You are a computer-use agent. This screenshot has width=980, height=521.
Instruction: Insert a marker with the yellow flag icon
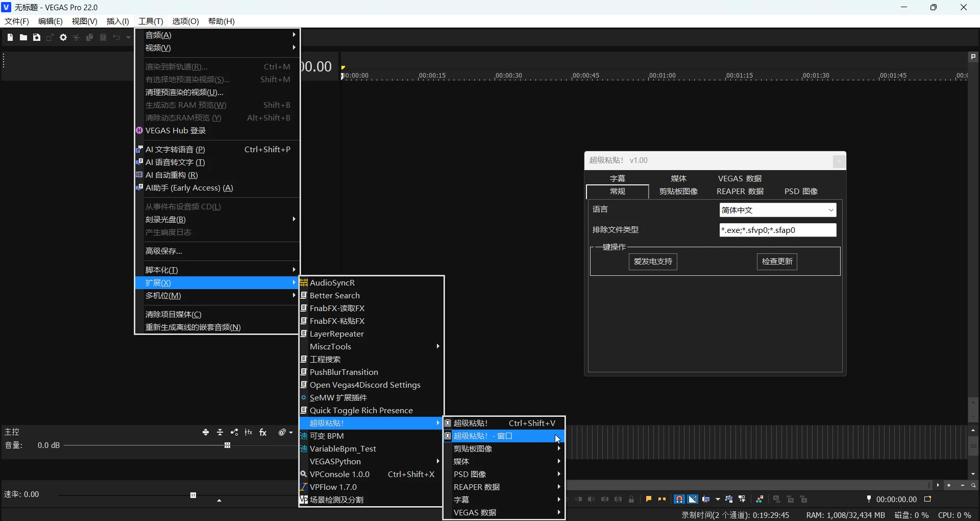tap(649, 499)
